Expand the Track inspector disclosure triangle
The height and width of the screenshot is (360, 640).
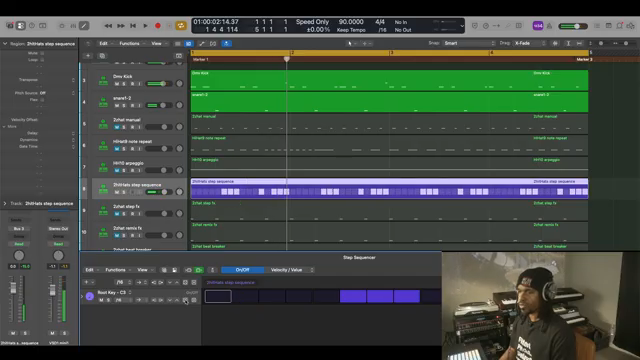5,203
